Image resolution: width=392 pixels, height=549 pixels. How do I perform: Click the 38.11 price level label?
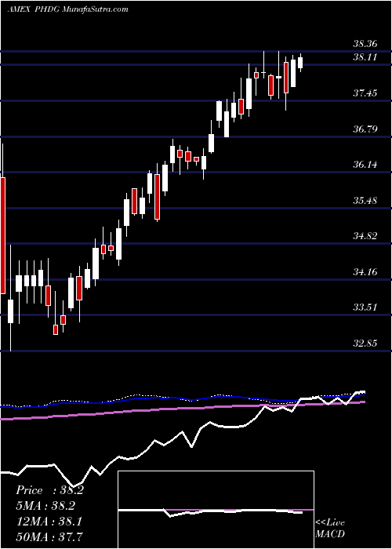pos(365,57)
